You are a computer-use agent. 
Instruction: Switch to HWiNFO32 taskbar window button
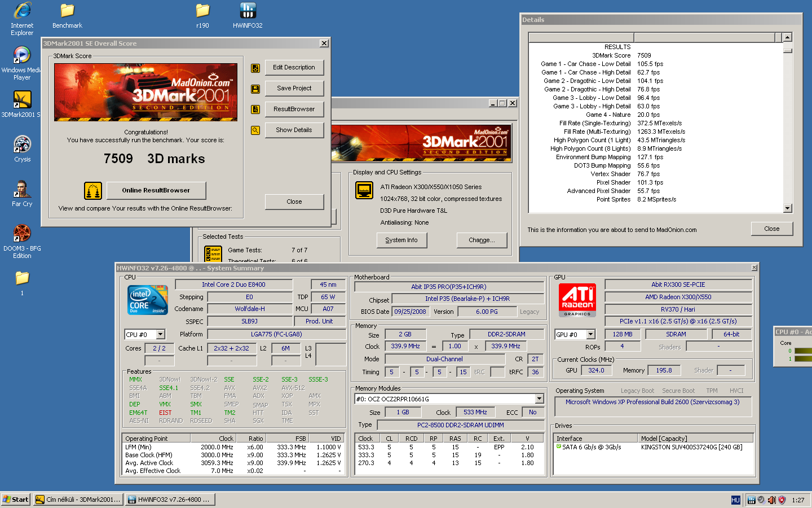(x=169, y=500)
